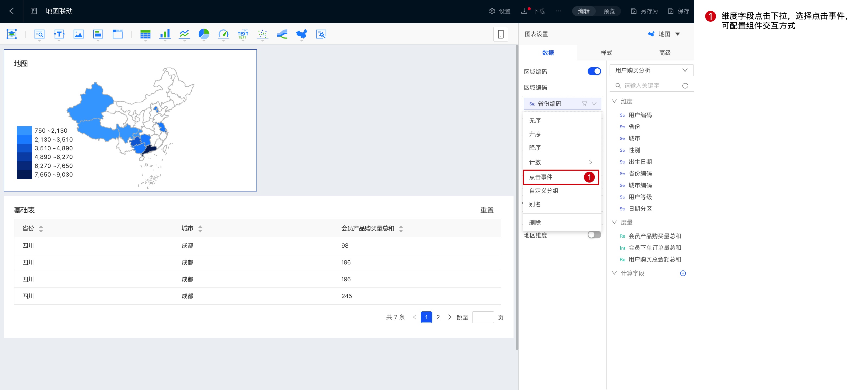
Task: Select the 样式 tab
Action: pyautogui.click(x=606, y=53)
